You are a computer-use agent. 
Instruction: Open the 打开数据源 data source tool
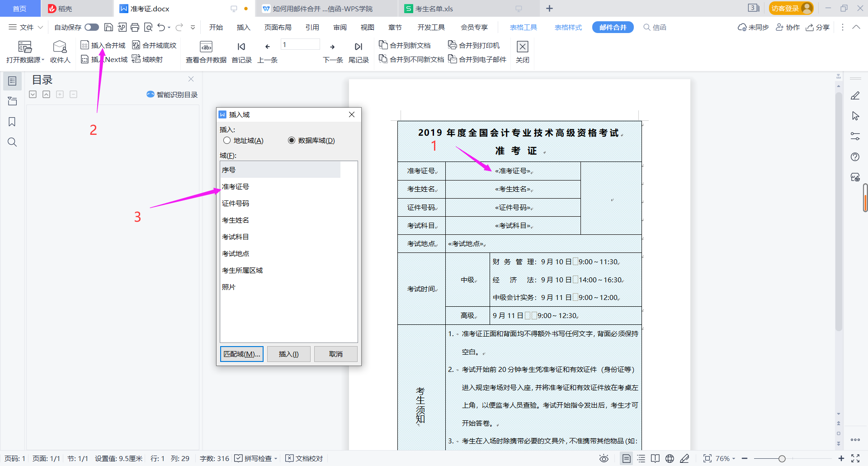point(24,51)
